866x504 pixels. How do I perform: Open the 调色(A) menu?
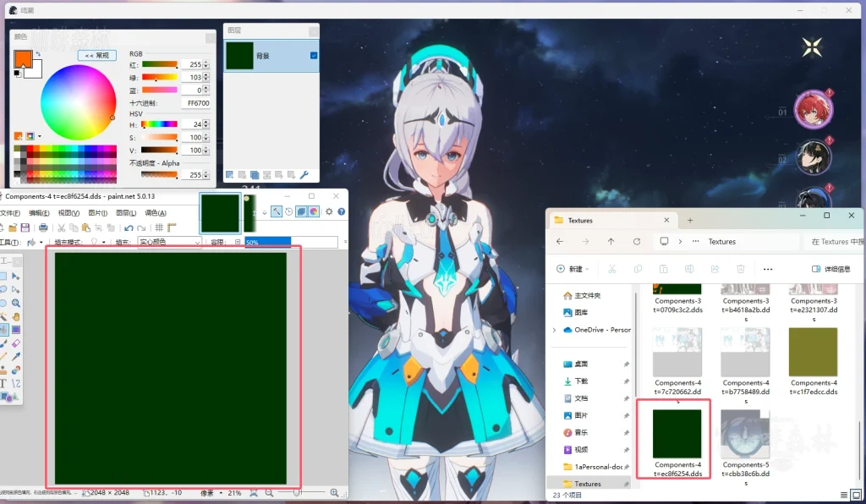(156, 214)
